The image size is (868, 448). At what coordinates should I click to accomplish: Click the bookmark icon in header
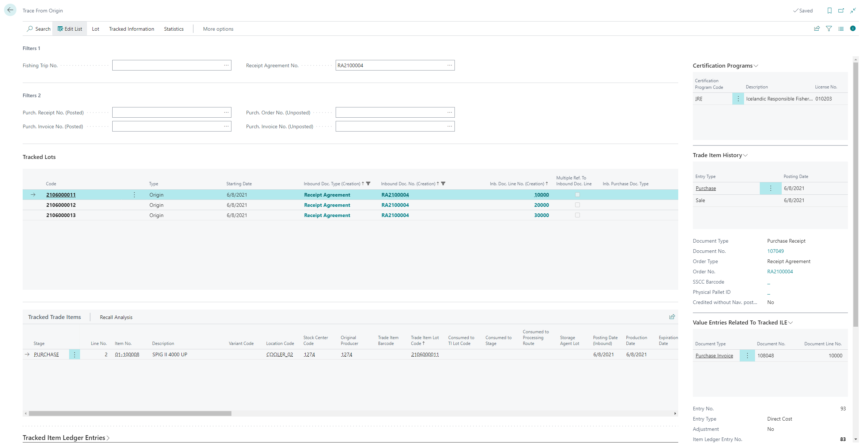829,11
